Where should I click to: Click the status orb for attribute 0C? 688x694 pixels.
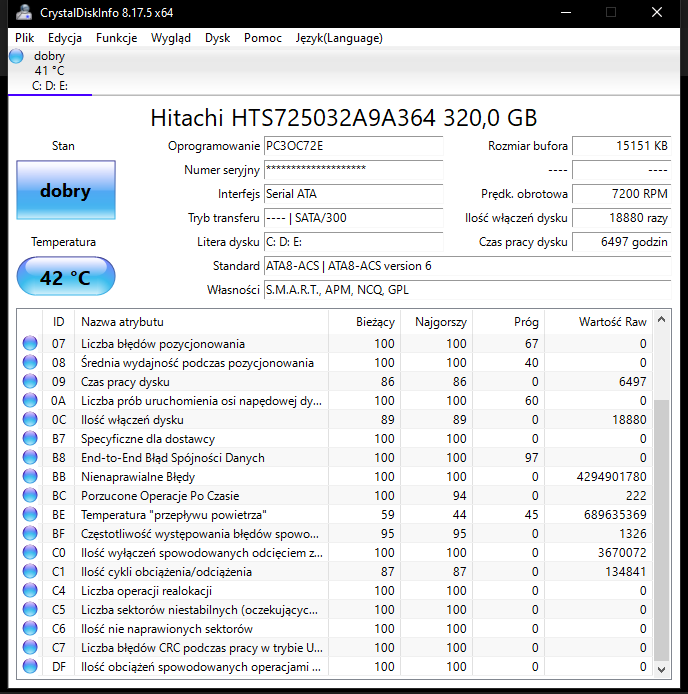pos(30,419)
